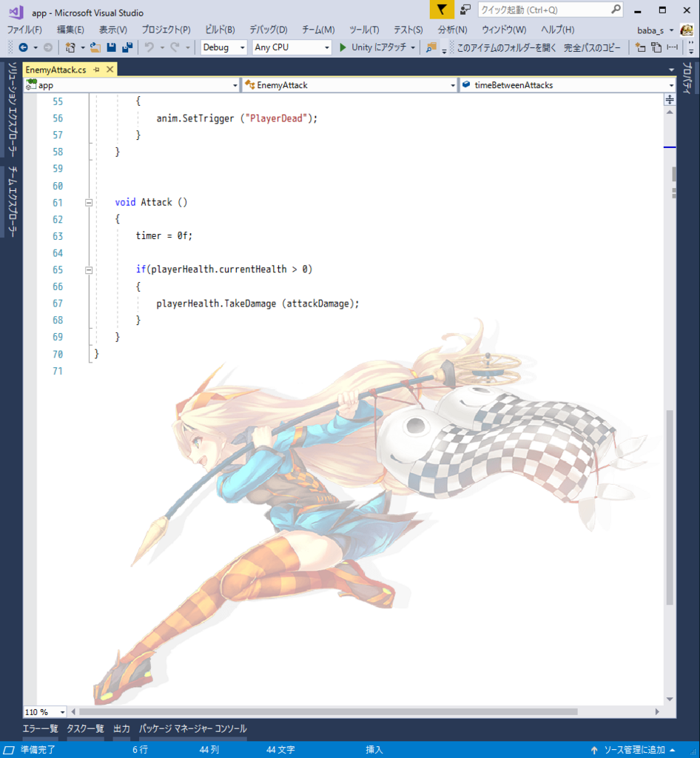
Task: Open the Undo history dropdown arrow
Action: 162,48
